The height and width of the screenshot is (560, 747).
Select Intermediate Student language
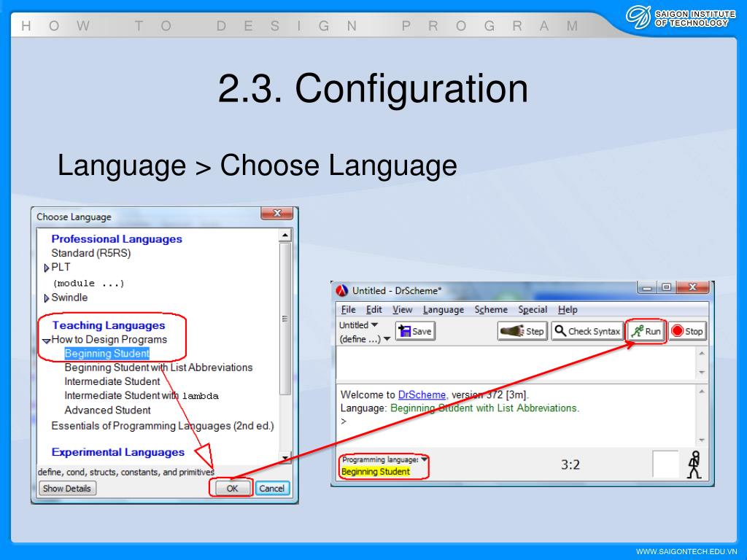(x=112, y=381)
